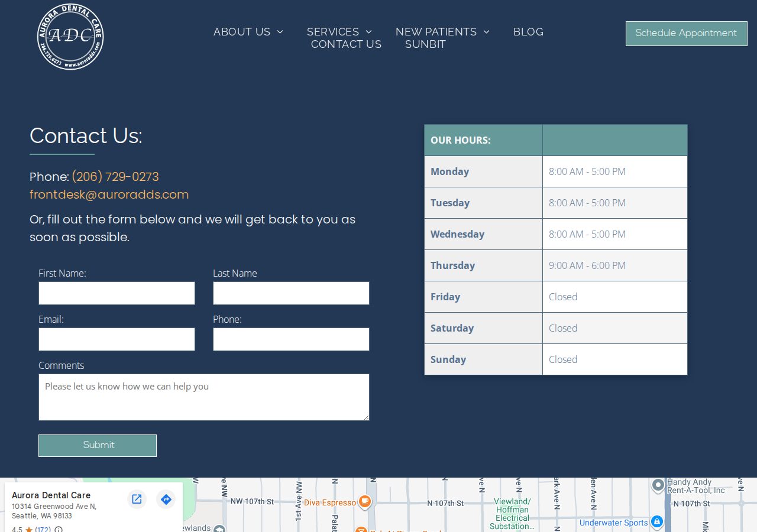Select Contact Us in navigation
Viewport: 757px width, 532px height.
click(x=346, y=44)
